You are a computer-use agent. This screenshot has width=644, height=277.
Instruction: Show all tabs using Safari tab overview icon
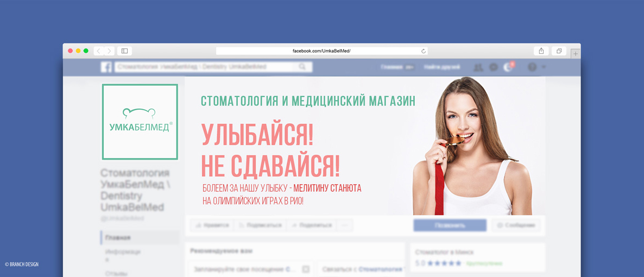[559, 51]
